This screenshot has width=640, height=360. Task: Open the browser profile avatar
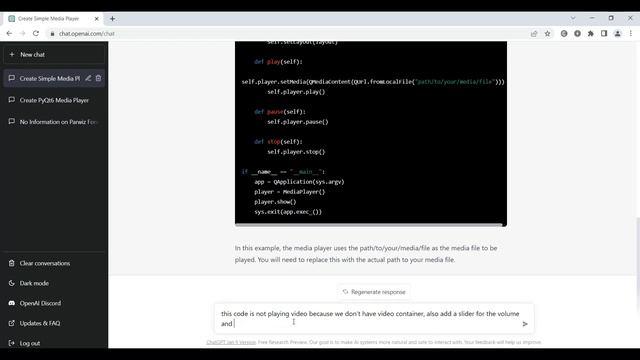coord(618,33)
